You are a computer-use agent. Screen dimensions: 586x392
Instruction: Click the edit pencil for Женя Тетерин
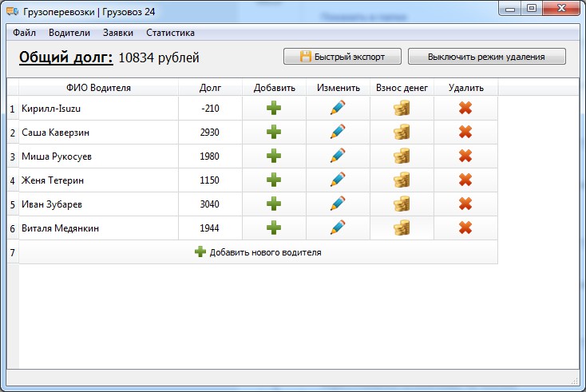(x=338, y=180)
